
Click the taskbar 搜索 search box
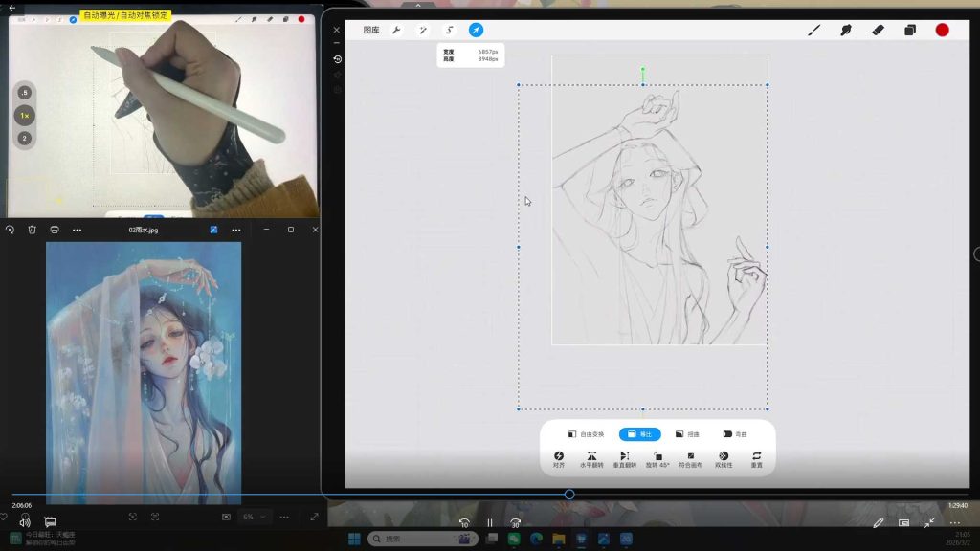pyautogui.click(x=422, y=539)
